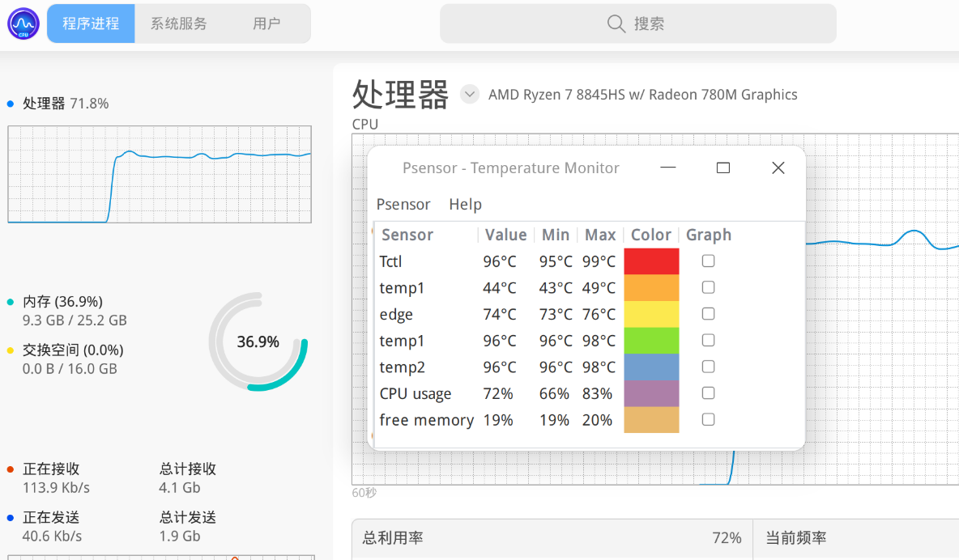
Task: Maximize the Psensor Temperature Monitor window
Action: [x=723, y=168]
